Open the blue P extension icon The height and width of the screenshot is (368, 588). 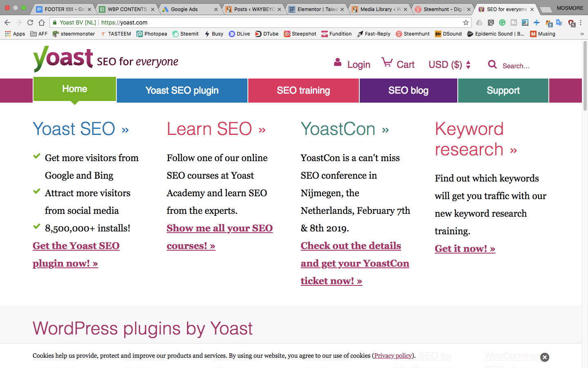525,22
